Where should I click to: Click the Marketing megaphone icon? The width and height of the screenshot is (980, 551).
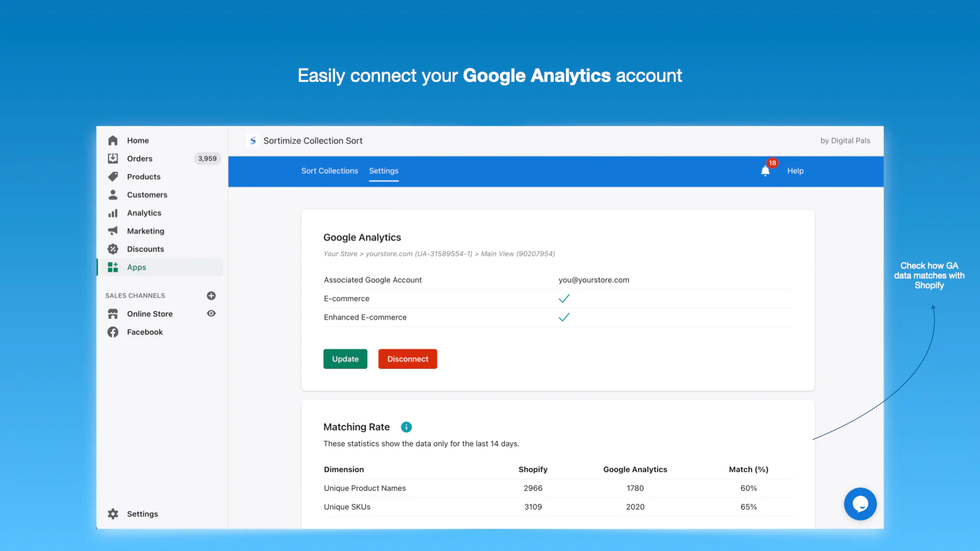pyautogui.click(x=113, y=231)
